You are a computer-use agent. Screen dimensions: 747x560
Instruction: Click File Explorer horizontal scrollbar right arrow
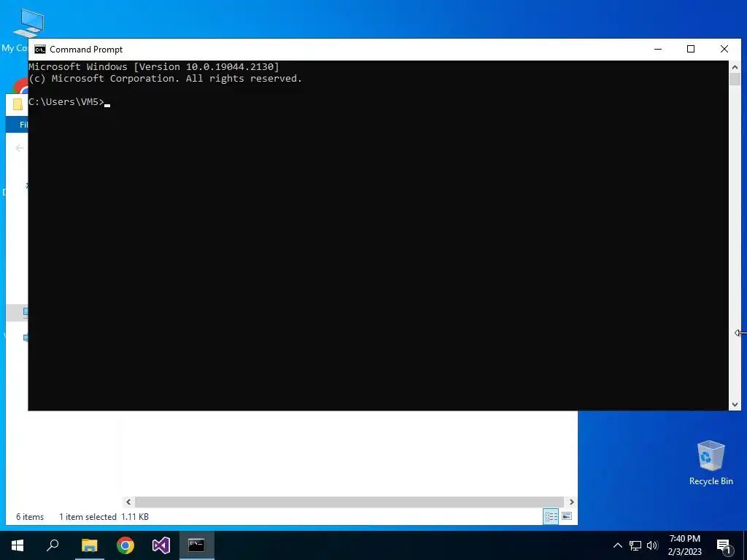tap(572, 502)
